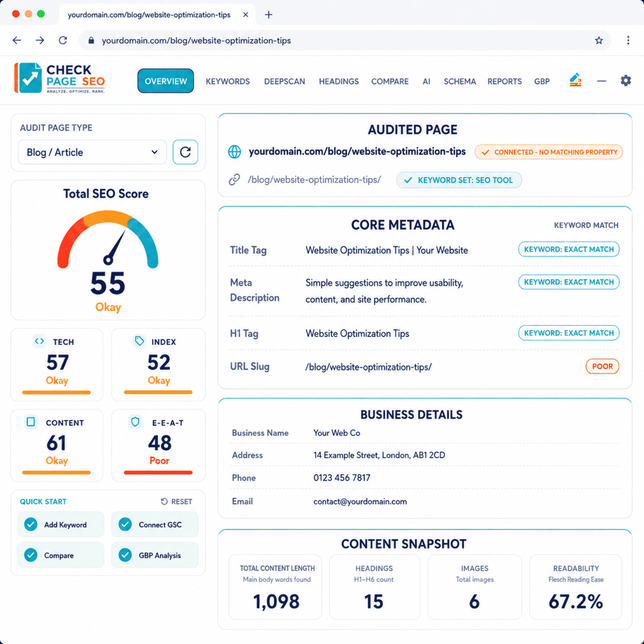The image size is (644, 644).
Task: Toggle the Compare quick start checkmark
Action: click(31, 555)
